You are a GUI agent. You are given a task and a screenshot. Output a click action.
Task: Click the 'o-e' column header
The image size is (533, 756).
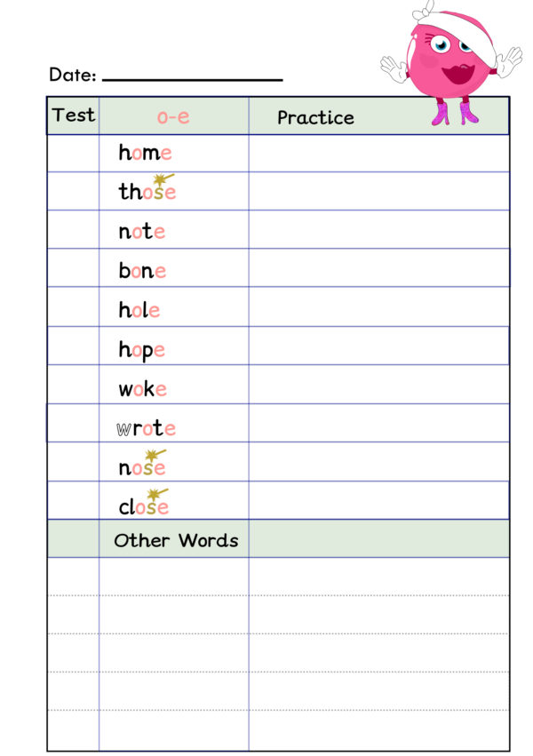pyautogui.click(x=173, y=116)
